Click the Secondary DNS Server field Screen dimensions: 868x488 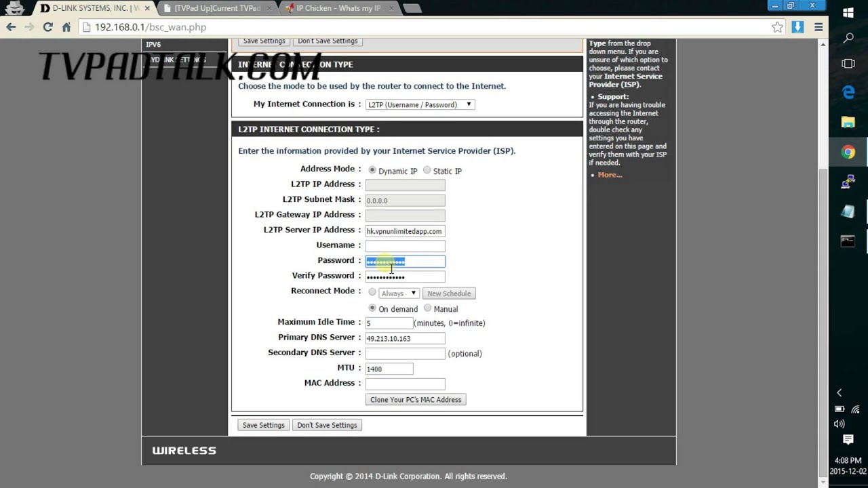coord(405,353)
